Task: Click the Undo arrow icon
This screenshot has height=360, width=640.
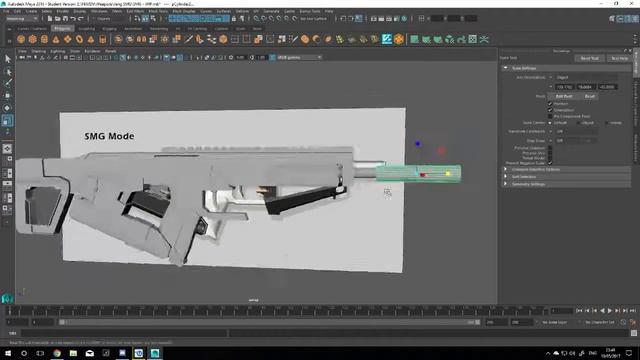Action: tap(73, 18)
